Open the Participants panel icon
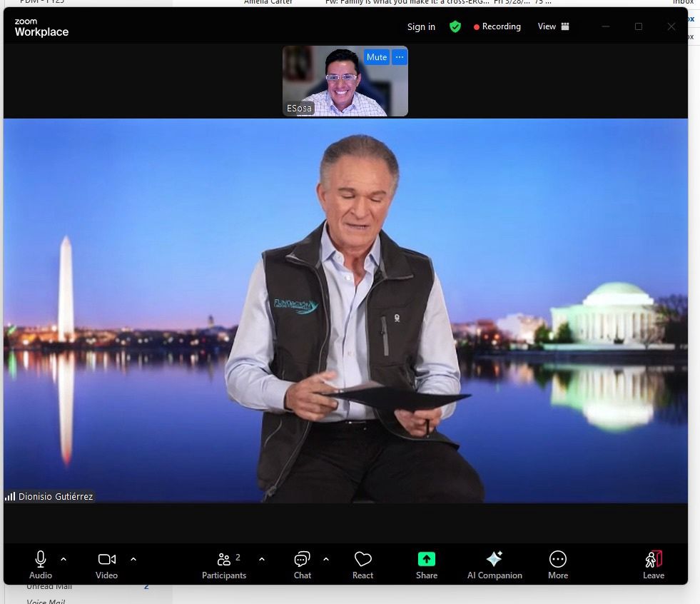This screenshot has height=604, width=700. tap(224, 559)
